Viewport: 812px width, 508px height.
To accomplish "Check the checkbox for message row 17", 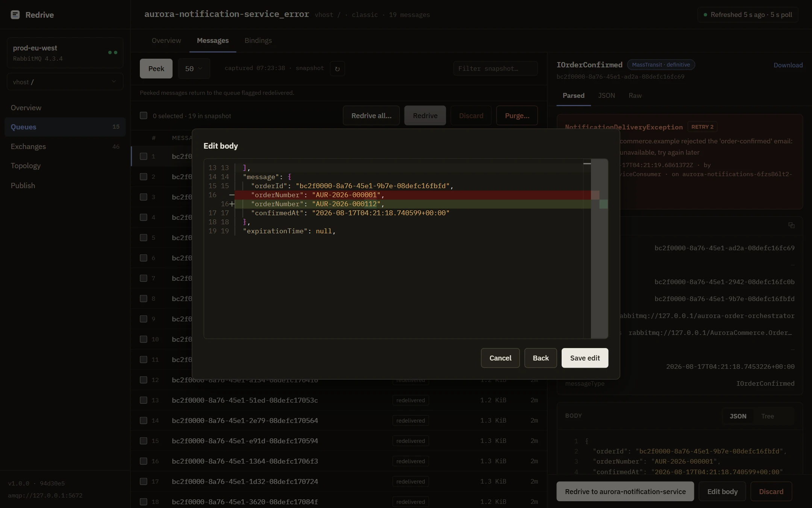I will click(144, 481).
